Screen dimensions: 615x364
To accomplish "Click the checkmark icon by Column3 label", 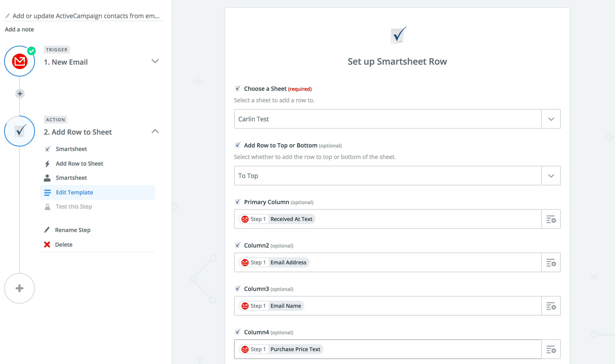I will (x=237, y=289).
